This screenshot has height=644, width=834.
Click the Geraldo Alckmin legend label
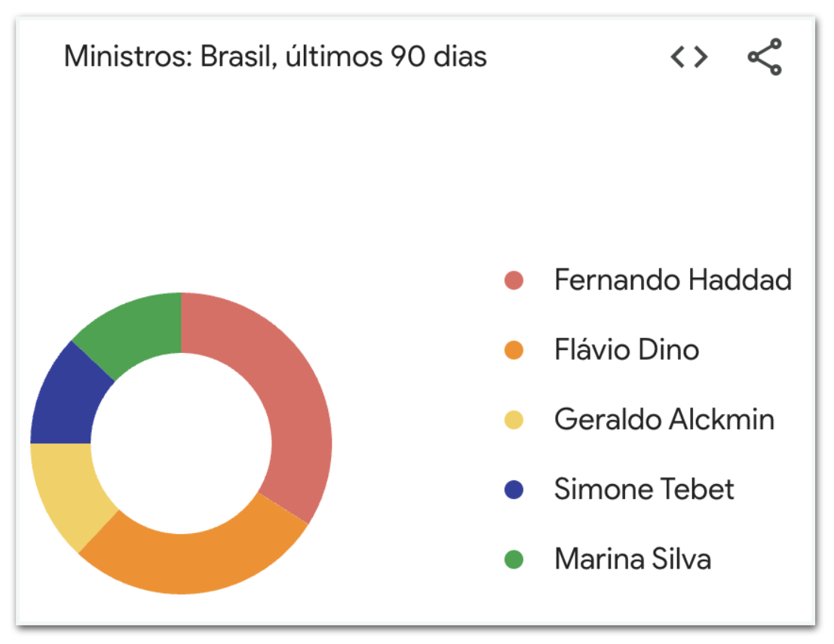pos(664,419)
